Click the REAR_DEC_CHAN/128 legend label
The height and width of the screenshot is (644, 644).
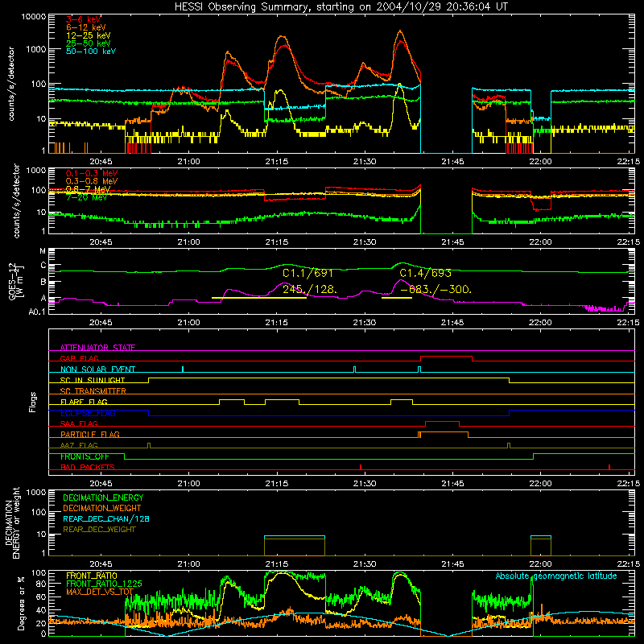[x=106, y=518]
